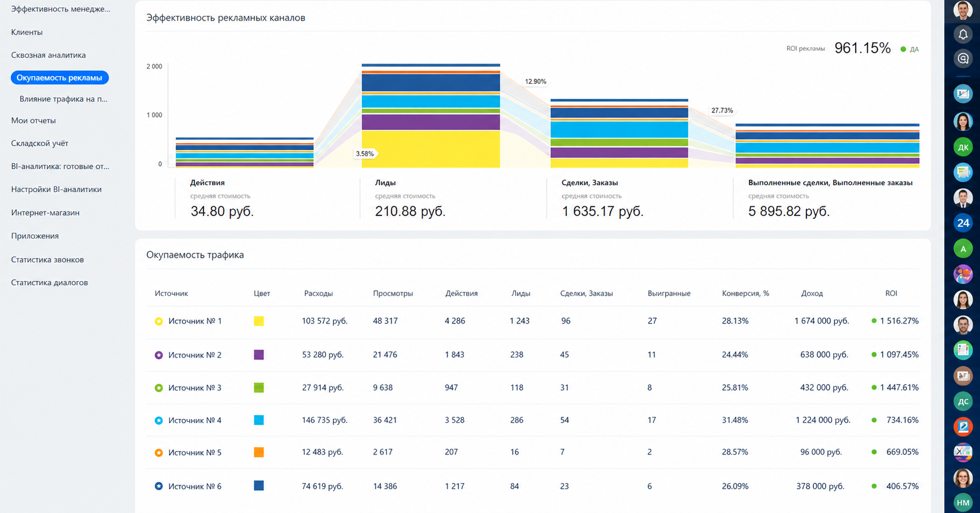Open the 'Источник № 2' row link

click(x=195, y=355)
